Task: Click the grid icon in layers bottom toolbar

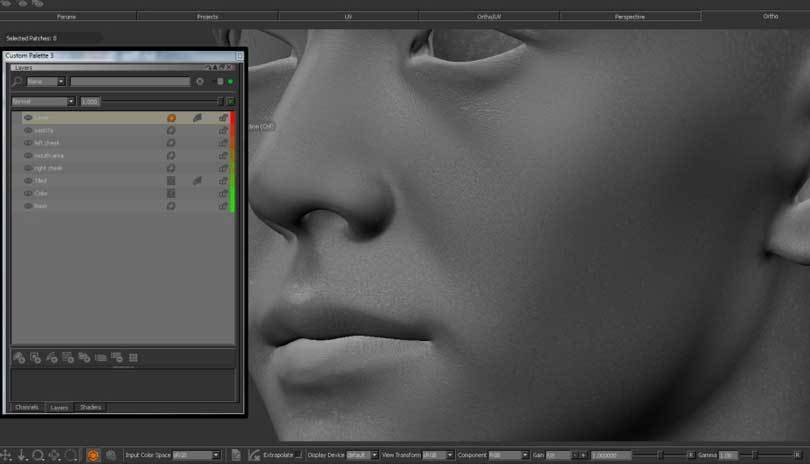Action: [x=133, y=358]
